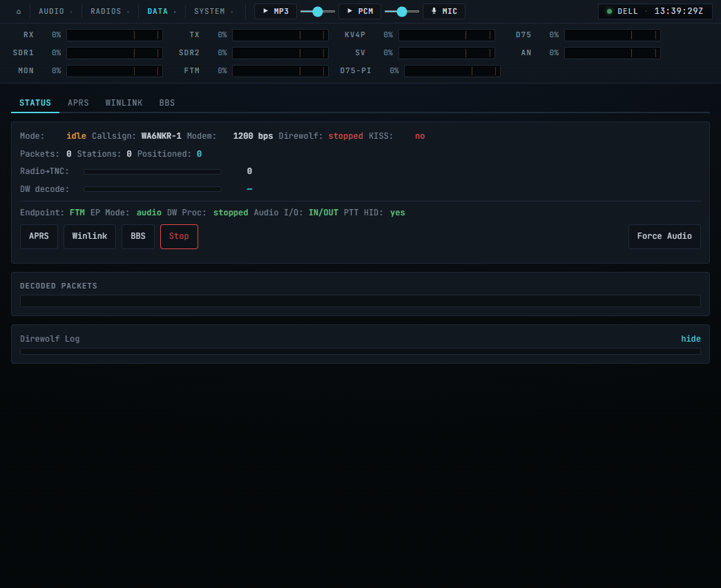Click the Endpoint value FTM
Viewport: 721px width, 588px height.
[x=77, y=213]
